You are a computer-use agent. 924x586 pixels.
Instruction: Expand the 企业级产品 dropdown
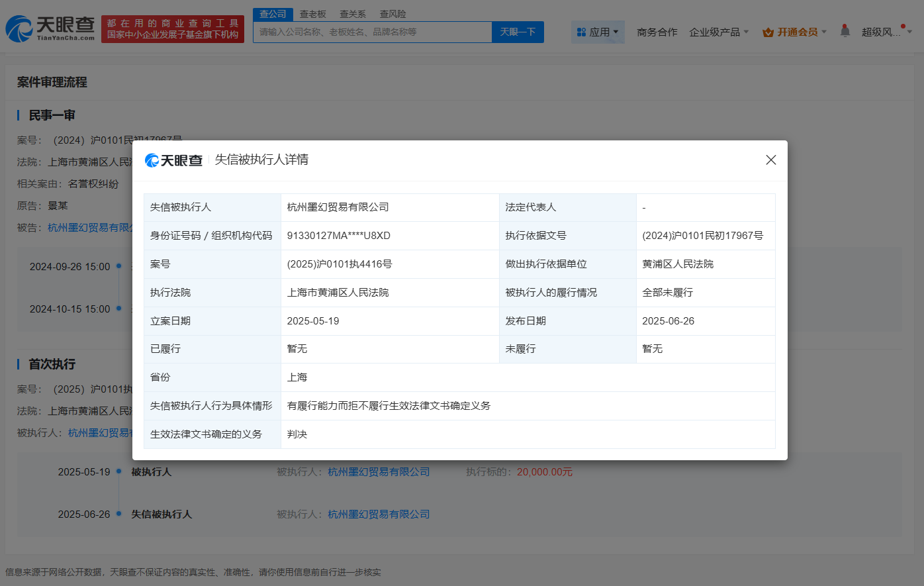[719, 32]
